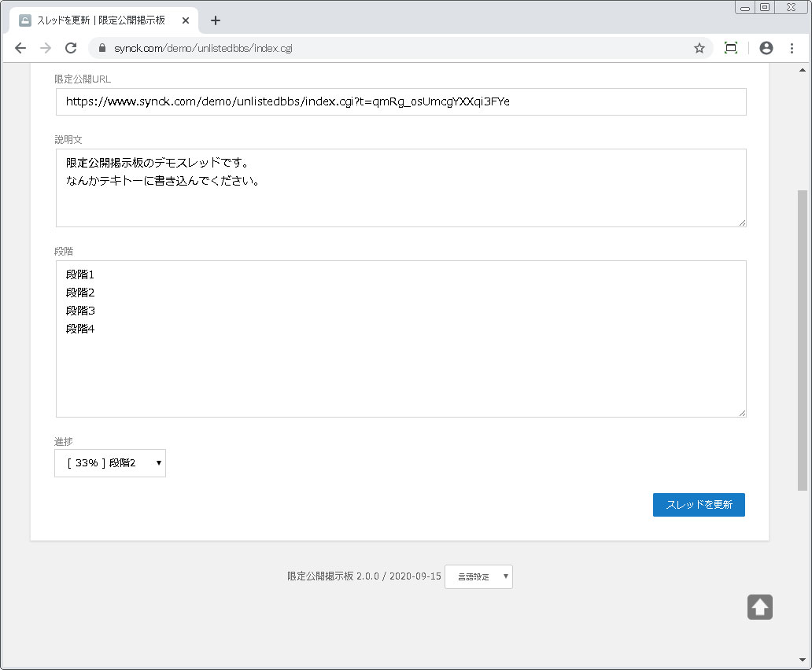The image size is (812, 670).
Task: Click the 限定公開掲示板 2.0.0 version text
Action: [364, 576]
